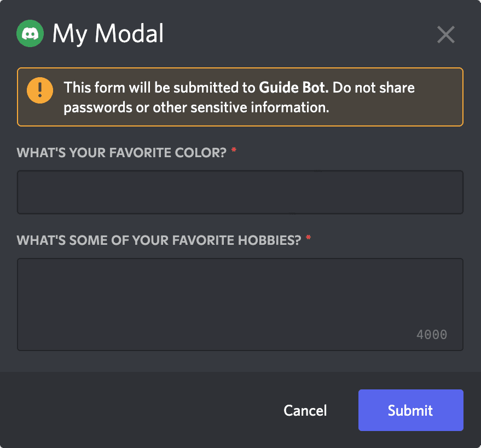Click the WHAT'S YOUR FAVORITE COLOR label
481x448 pixels.
[x=120, y=152]
